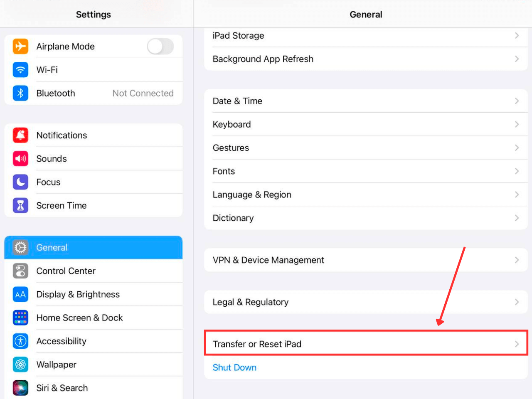Open Focus via crescent moon icon

(x=20, y=182)
